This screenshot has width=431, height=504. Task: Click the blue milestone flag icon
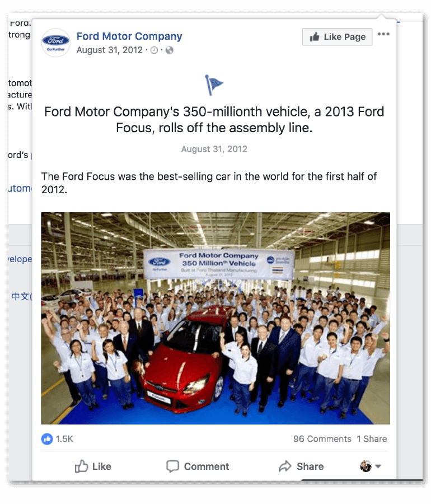click(214, 85)
